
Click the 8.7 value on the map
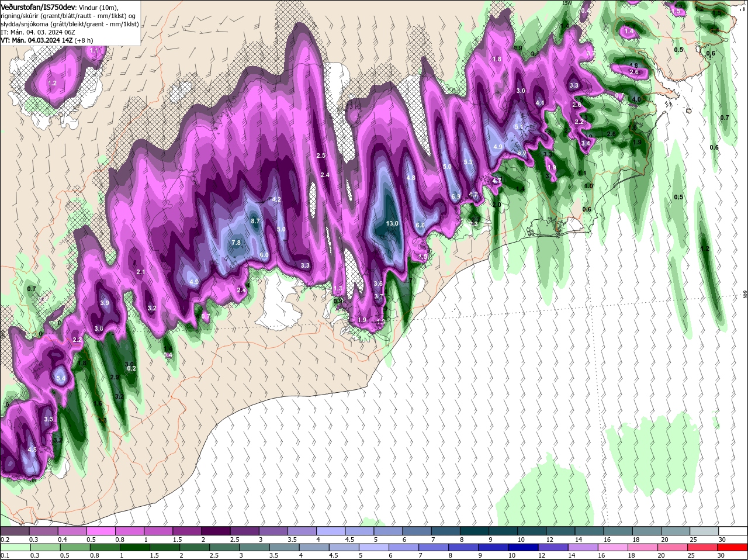click(255, 221)
